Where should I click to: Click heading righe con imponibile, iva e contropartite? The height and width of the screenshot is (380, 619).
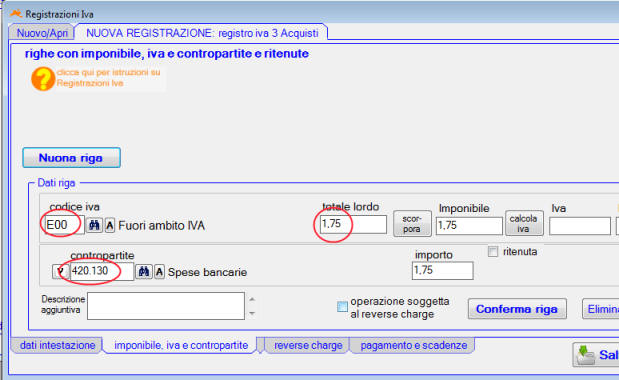tap(167, 53)
